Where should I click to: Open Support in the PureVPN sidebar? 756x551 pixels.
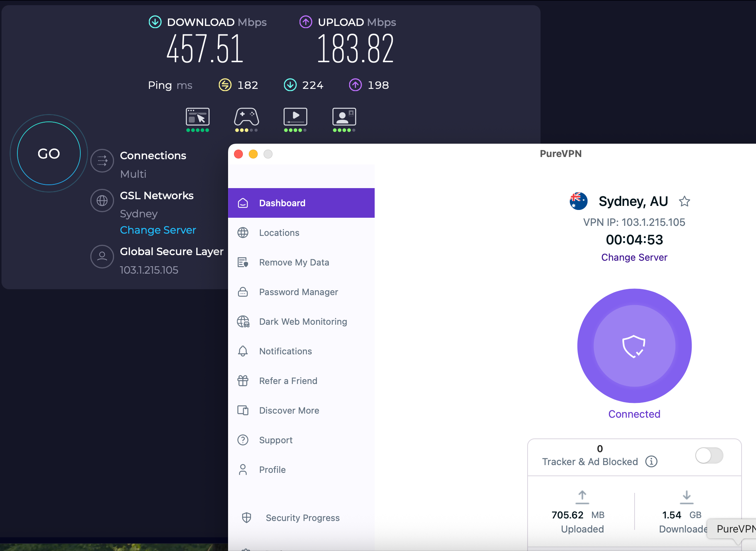(301, 440)
